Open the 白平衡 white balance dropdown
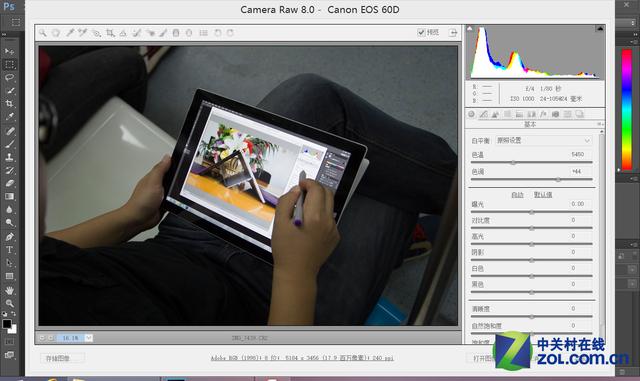Viewport: 640px width, 381px height. pos(543,140)
